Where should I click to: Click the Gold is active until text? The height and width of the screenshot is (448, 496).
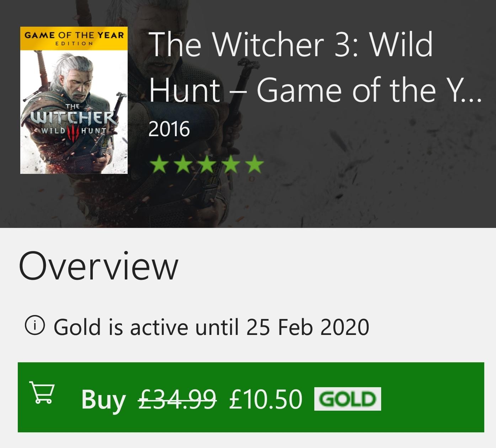point(211,327)
